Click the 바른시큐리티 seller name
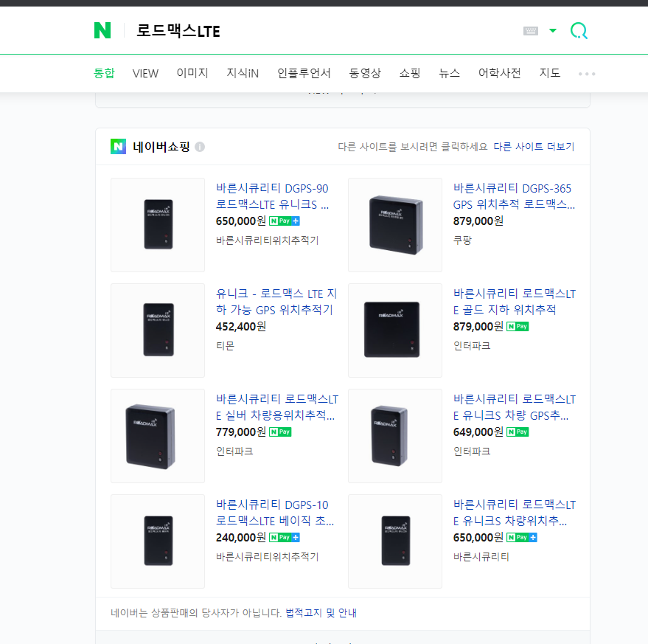This screenshot has width=648, height=644. 481,556
